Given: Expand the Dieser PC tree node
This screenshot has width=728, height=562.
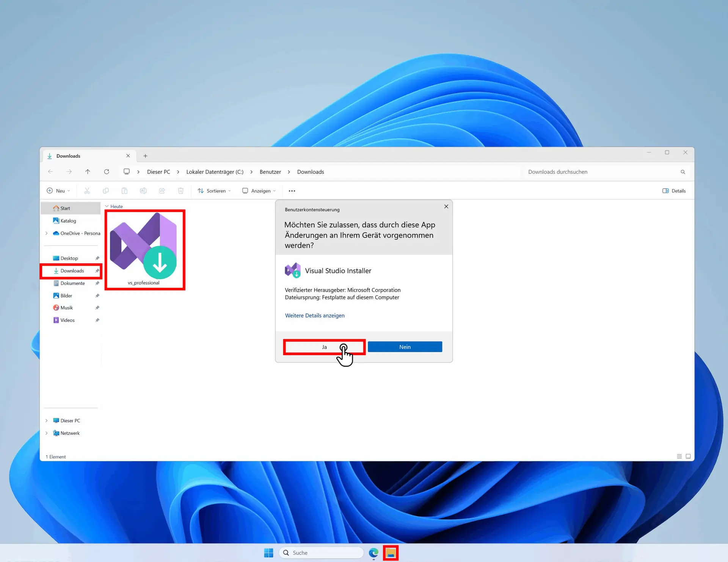Looking at the screenshot, I should tap(47, 420).
